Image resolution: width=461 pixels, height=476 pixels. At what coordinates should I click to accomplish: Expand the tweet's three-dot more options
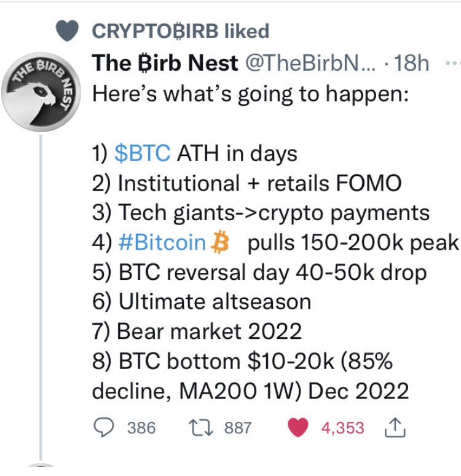point(453,63)
